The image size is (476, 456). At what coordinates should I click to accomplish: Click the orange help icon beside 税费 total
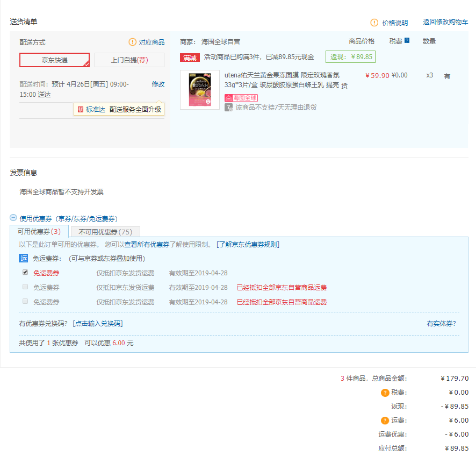click(x=385, y=393)
